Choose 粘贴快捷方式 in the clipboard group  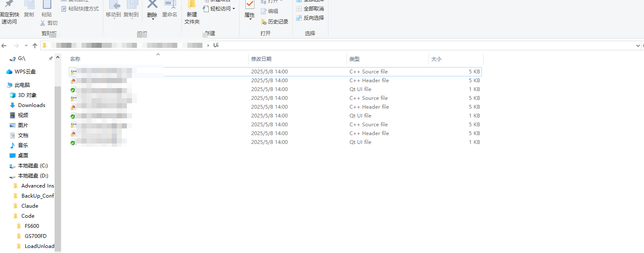(80, 8)
